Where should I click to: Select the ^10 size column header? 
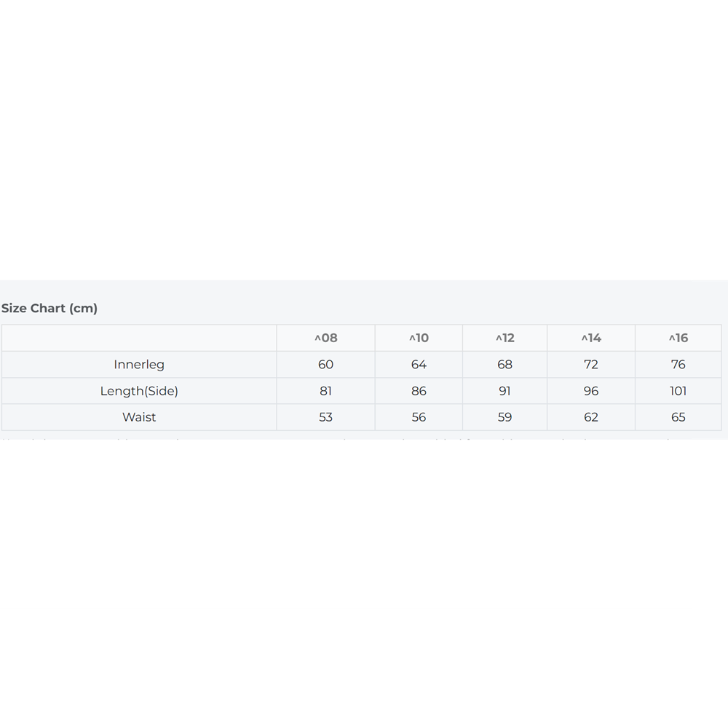pyautogui.click(x=419, y=338)
